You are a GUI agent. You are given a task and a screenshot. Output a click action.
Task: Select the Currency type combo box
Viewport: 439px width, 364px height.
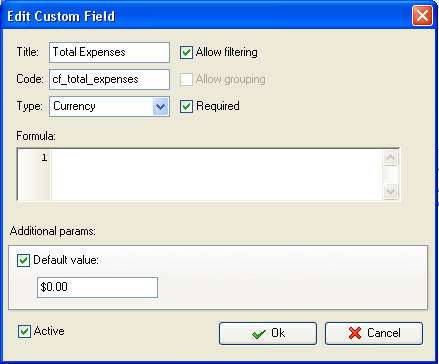[x=109, y=107]
